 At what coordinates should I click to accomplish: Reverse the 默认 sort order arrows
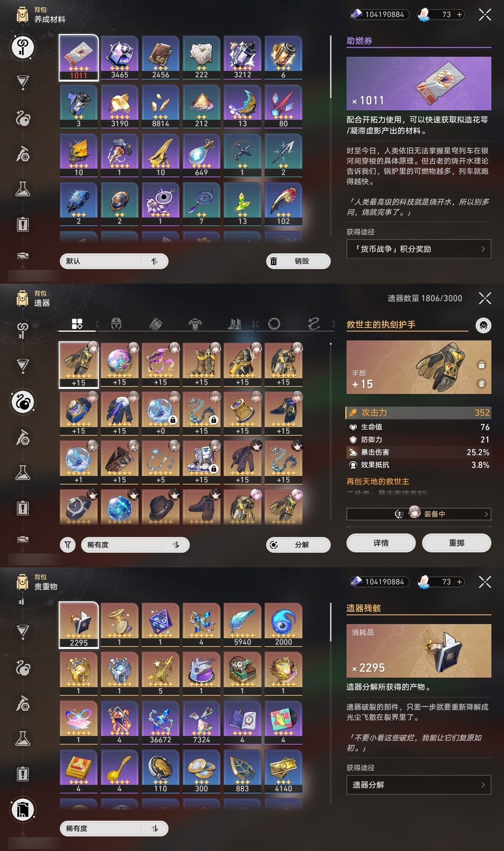point(155,261)
